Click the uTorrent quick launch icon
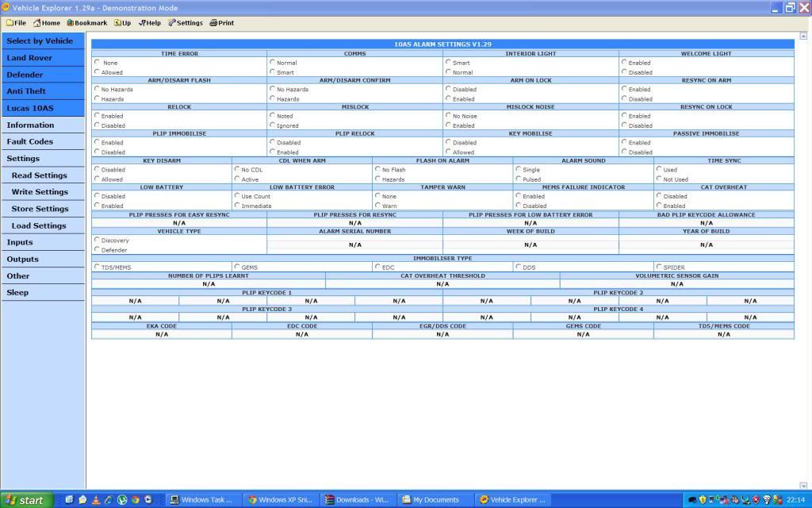 122,500
